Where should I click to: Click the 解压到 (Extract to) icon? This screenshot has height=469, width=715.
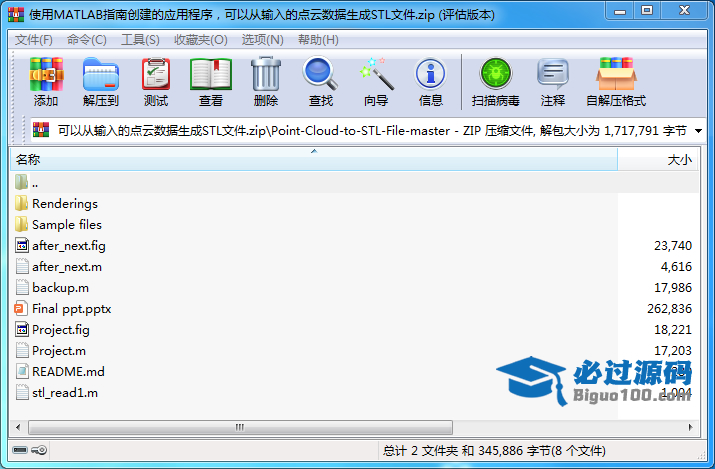click(101, 74)
